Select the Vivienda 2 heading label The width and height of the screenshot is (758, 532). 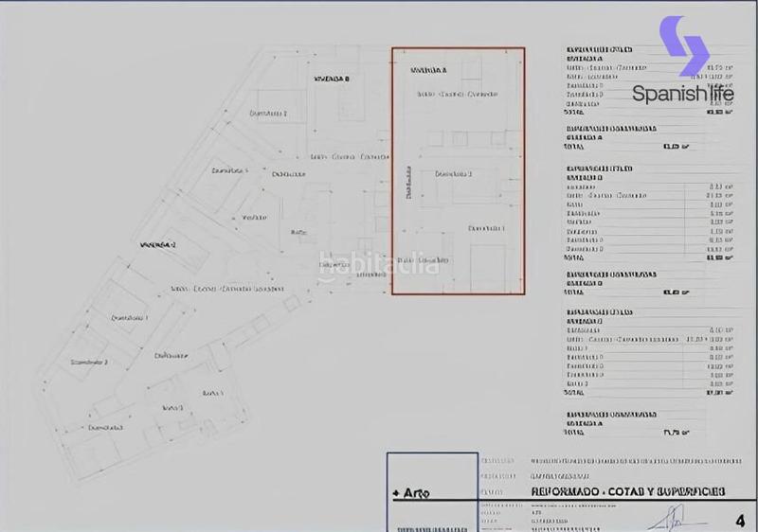(158, 244)
